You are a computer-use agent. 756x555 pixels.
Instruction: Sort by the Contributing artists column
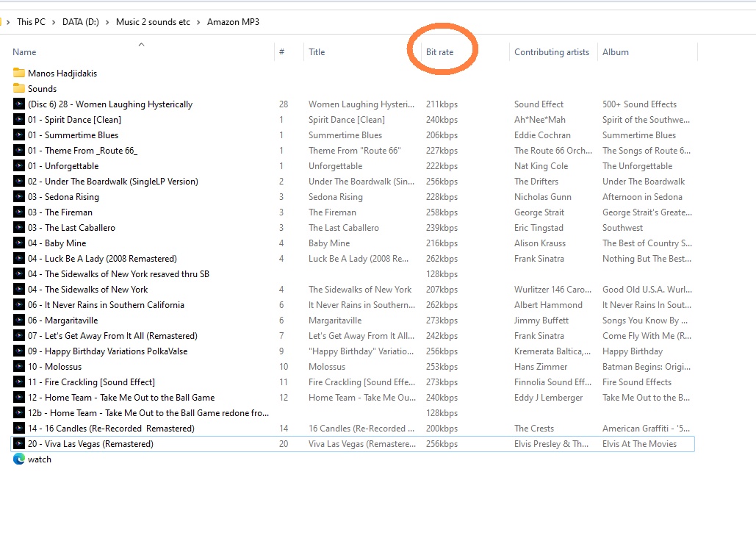pos(552,51)
